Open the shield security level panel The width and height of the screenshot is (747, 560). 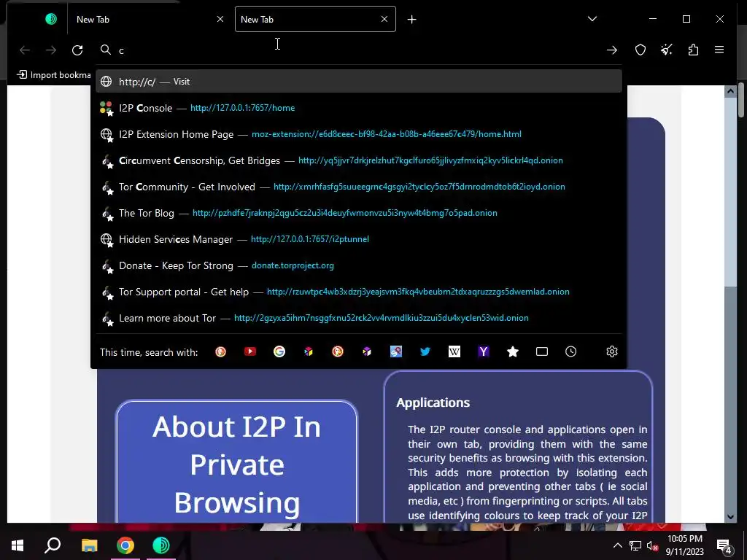640,50
